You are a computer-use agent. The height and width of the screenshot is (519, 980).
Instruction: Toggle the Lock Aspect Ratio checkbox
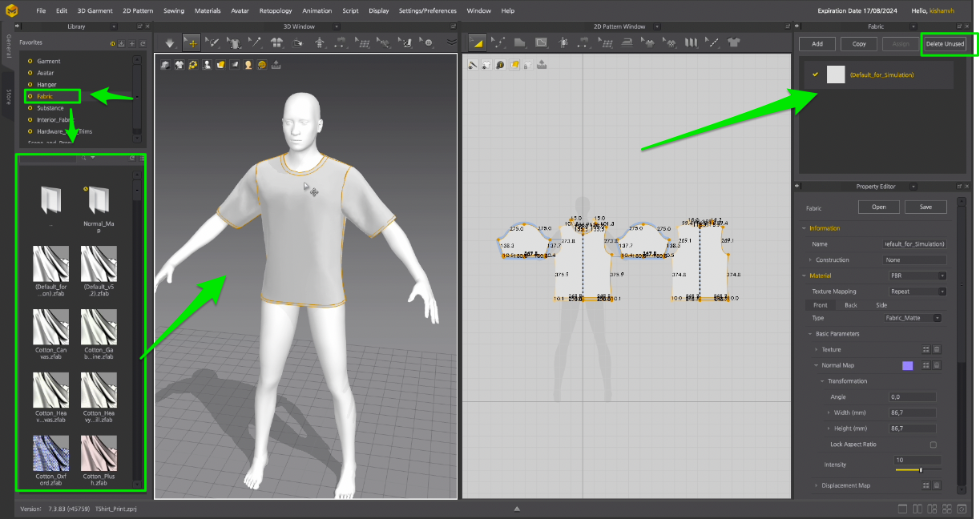[x=933, y=445]
